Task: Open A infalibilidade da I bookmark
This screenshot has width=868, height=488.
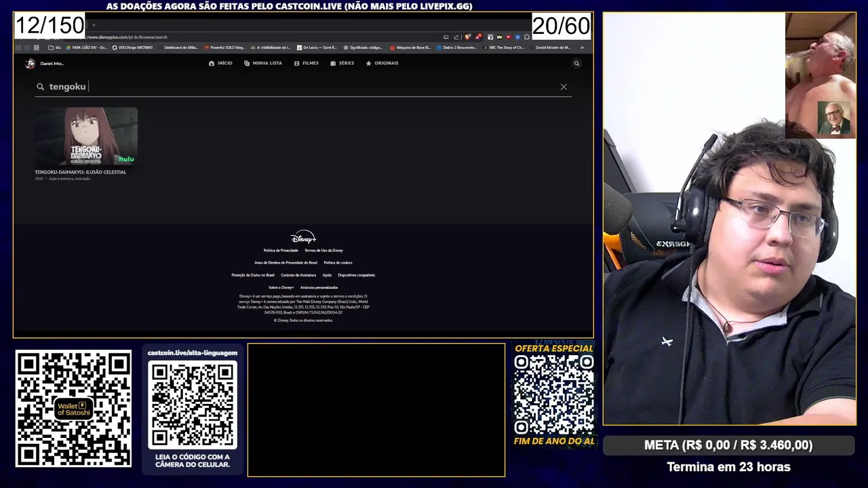Action: [x=270, y=47]
